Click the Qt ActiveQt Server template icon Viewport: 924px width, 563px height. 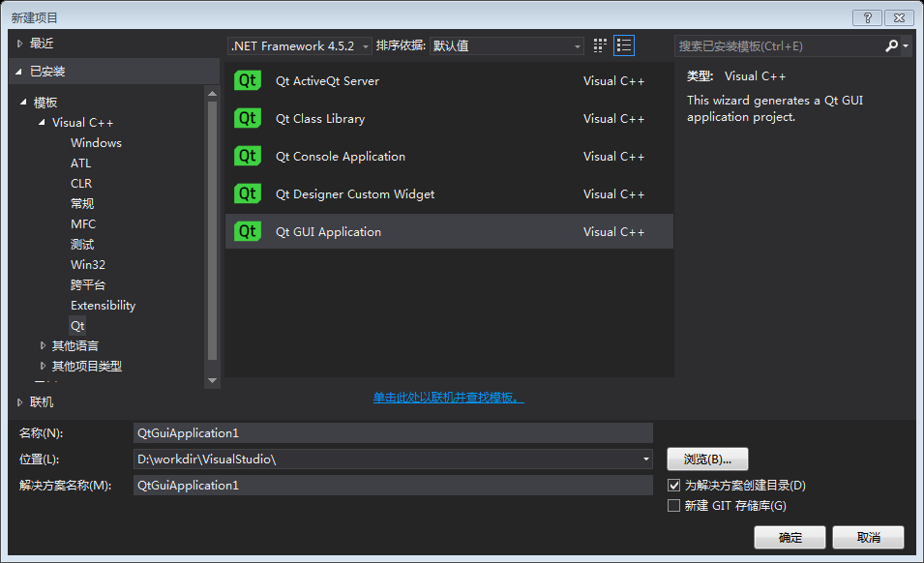(x=248, y=80)
